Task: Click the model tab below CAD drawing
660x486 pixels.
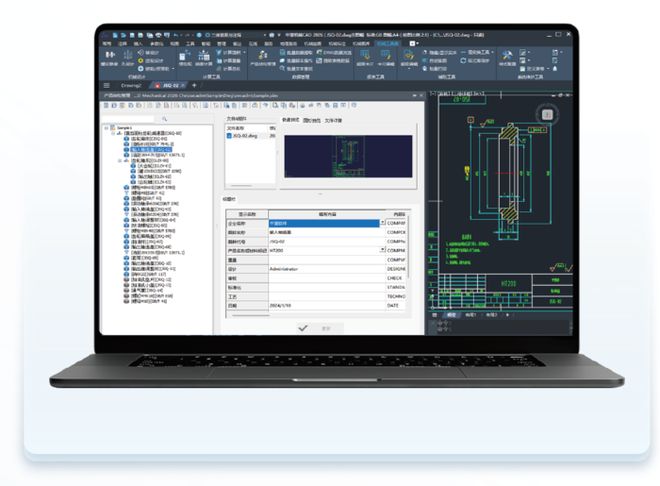Action: 451,314
